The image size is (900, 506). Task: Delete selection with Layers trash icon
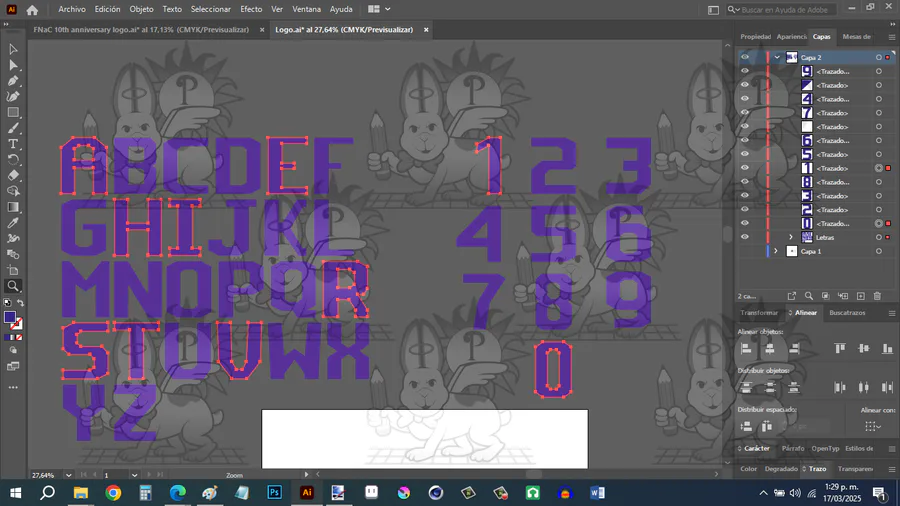pos(877,296)
